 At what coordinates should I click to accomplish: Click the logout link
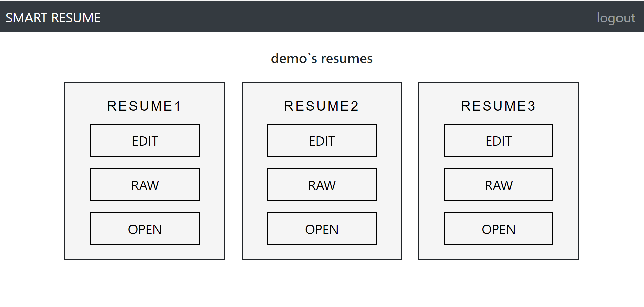[616, 18]
